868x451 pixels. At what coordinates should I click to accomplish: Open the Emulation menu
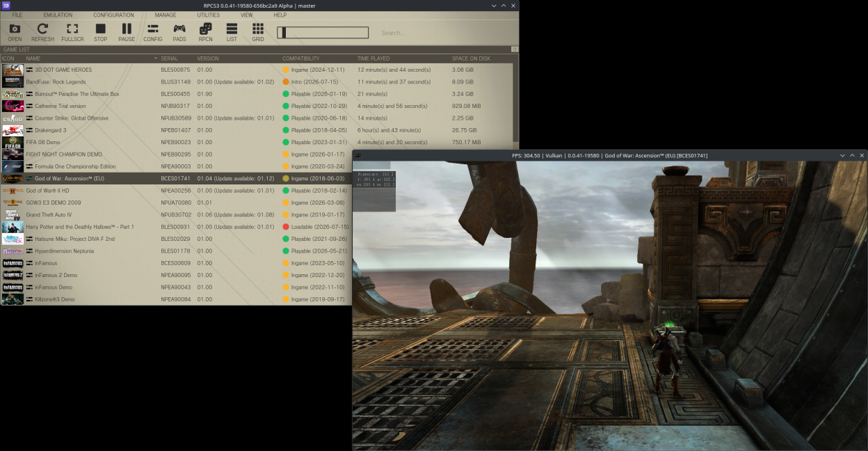click(58, 15)
